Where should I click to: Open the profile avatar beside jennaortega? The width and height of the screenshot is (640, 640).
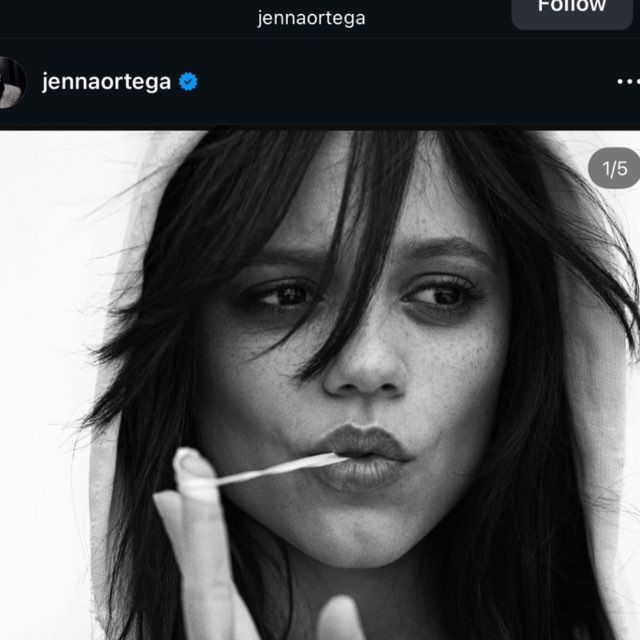(x=12, y=82)
